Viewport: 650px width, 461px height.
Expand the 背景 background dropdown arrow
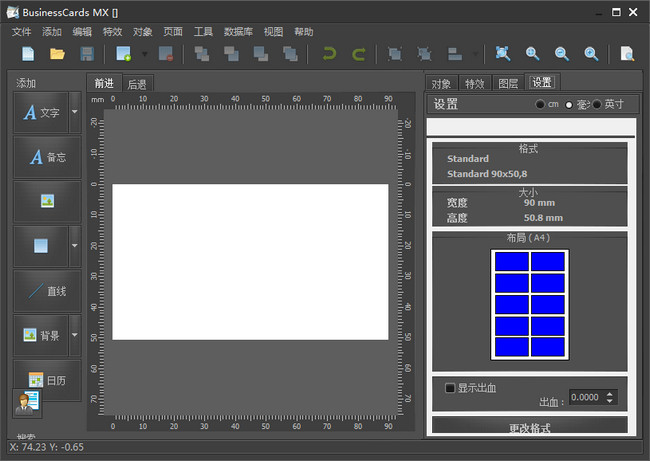[x=75, y=335]
